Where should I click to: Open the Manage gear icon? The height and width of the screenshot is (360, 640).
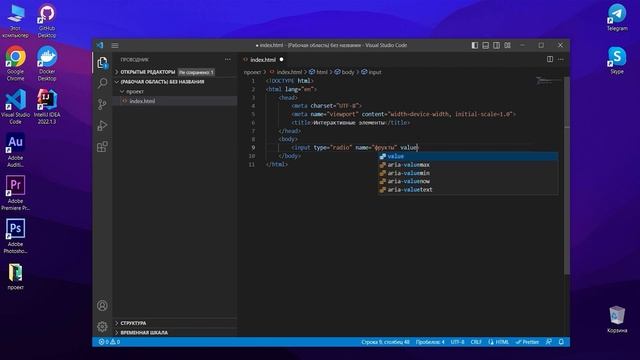[x=102, y=327]
